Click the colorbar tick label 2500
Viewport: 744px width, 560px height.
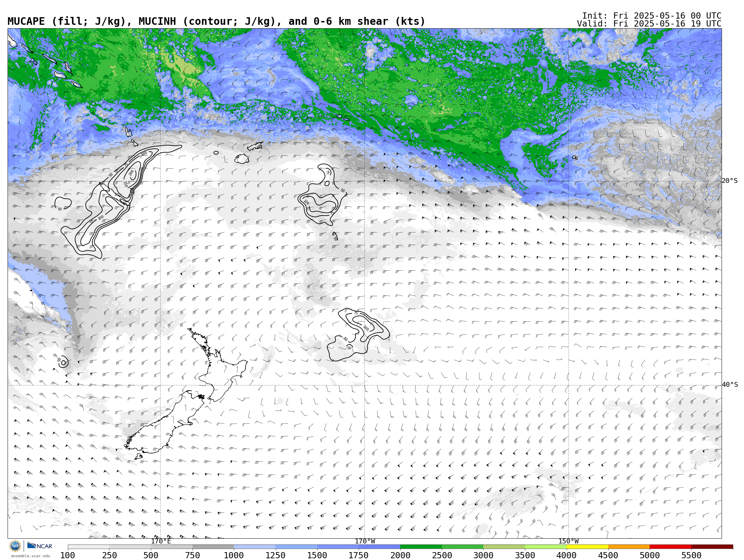click(442, 556)
